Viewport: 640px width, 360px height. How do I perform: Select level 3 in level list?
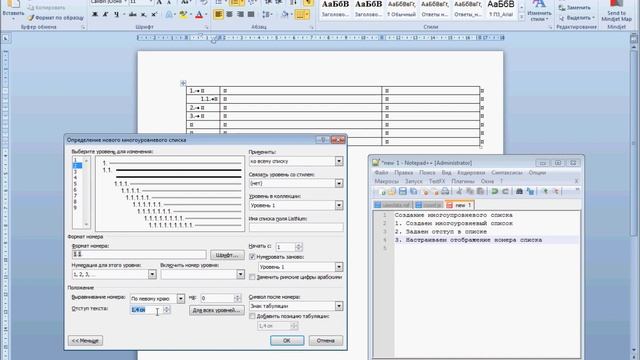[x=75, y=172]
